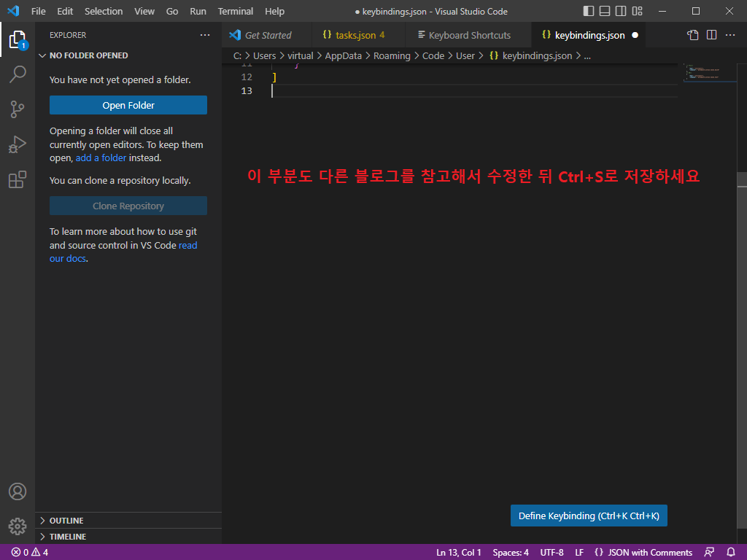Toggle primary side bar layout icon

tap(589, 11)
